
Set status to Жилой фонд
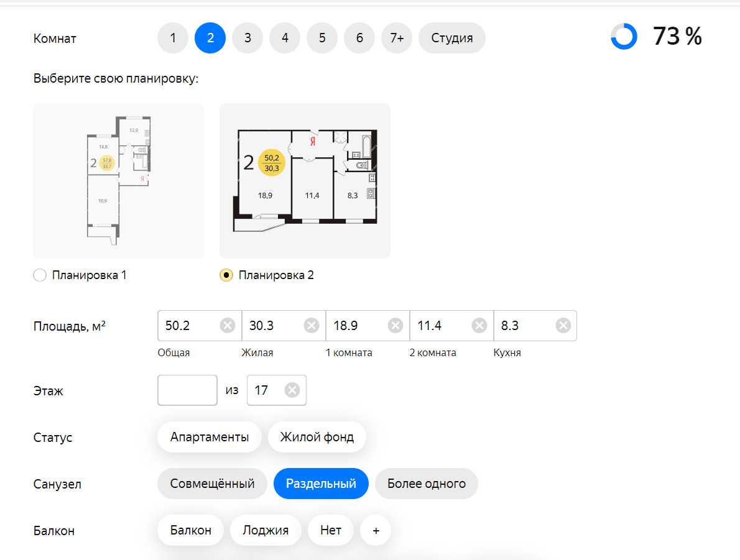tap(317, 437)
